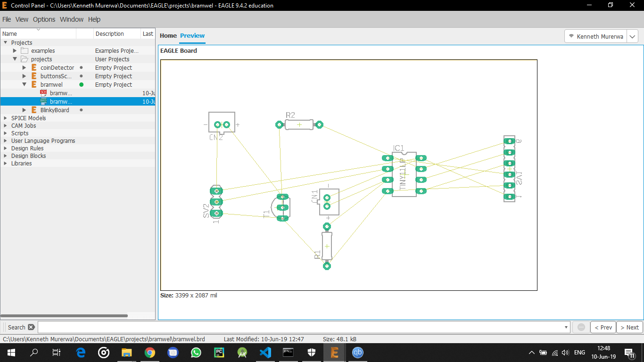Image resolution: width=644 pixels, height=362 pixels.
Task: Click the BlinkyBoard project EAGLE icon
Action: 34,110
